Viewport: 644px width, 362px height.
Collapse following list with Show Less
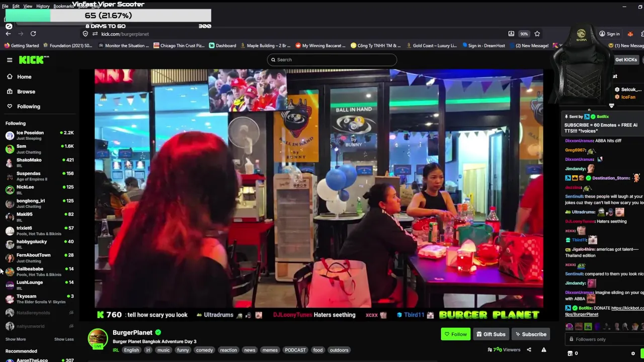click(x=64, y=339)
